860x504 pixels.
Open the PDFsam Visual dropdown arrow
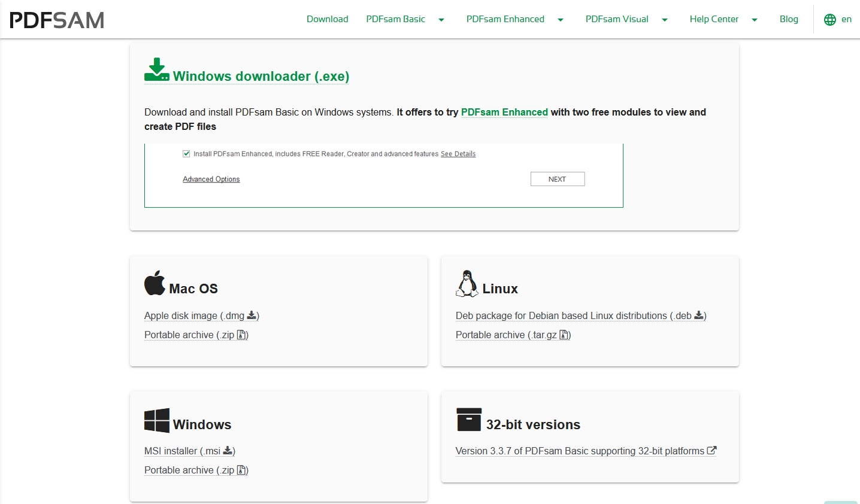(665, 20)
